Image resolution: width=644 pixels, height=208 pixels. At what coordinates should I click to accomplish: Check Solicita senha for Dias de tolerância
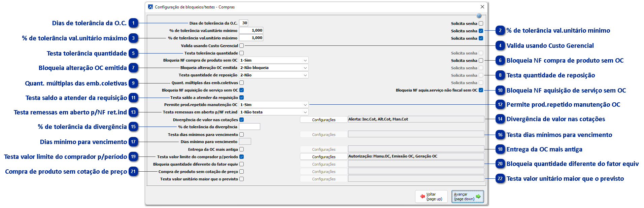[x=481, y=24]
